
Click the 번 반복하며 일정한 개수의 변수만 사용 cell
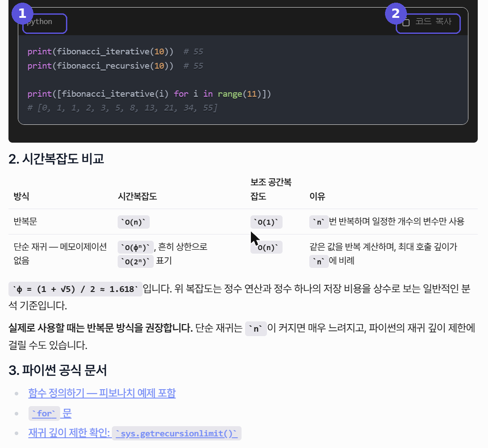pyautogui.click(x=387, y=222)
